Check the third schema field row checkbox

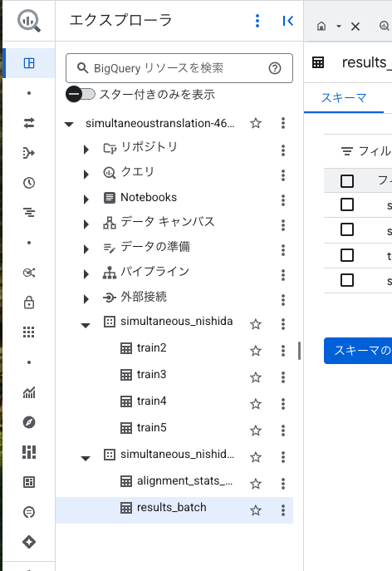(x=347, y=255)
